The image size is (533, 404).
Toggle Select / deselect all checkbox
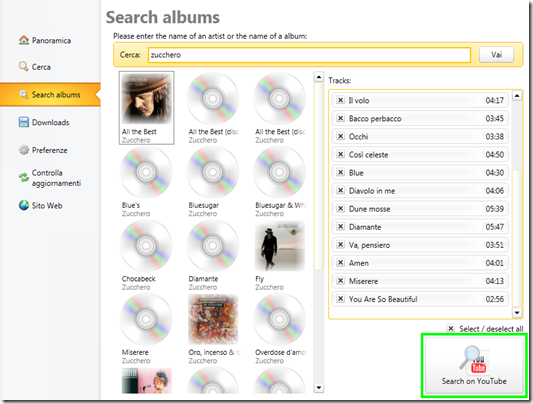pyautogui.click(x=451, y=329)
